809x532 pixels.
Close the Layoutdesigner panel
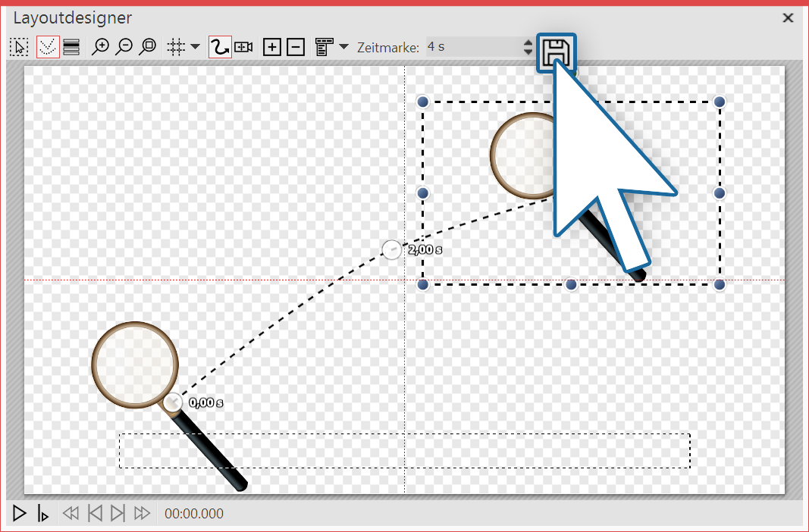tap(789, 17)
